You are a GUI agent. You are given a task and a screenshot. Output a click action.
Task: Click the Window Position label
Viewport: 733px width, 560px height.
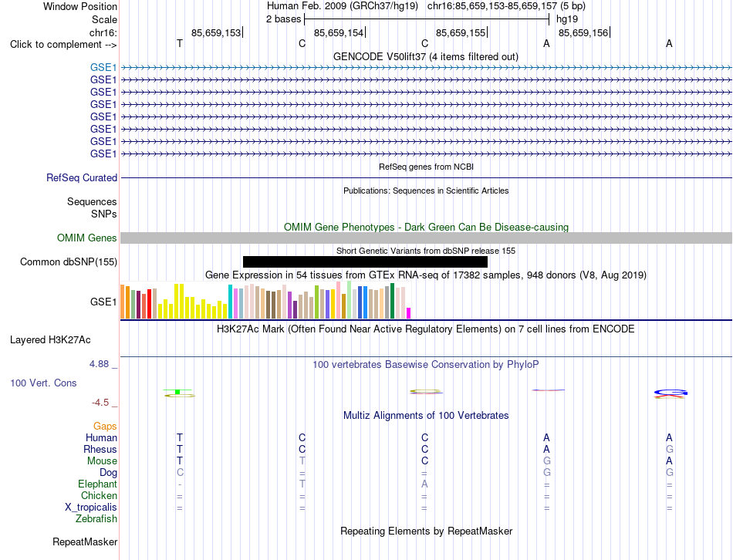coord(80,6)
